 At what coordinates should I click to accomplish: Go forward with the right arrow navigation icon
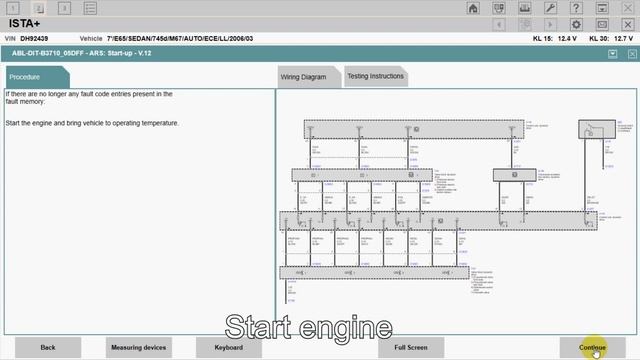[550, 24]
